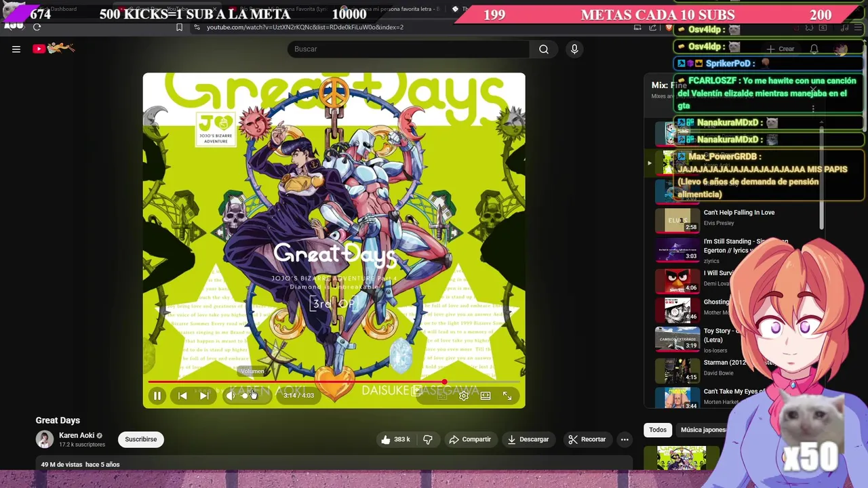Click the 3:14 / 4:03 time display

pos(298,396)
